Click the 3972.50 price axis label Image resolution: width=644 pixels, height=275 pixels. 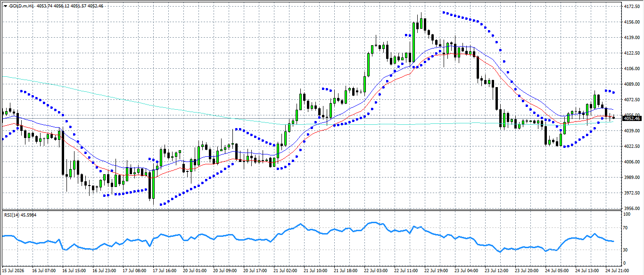(631, 193)
